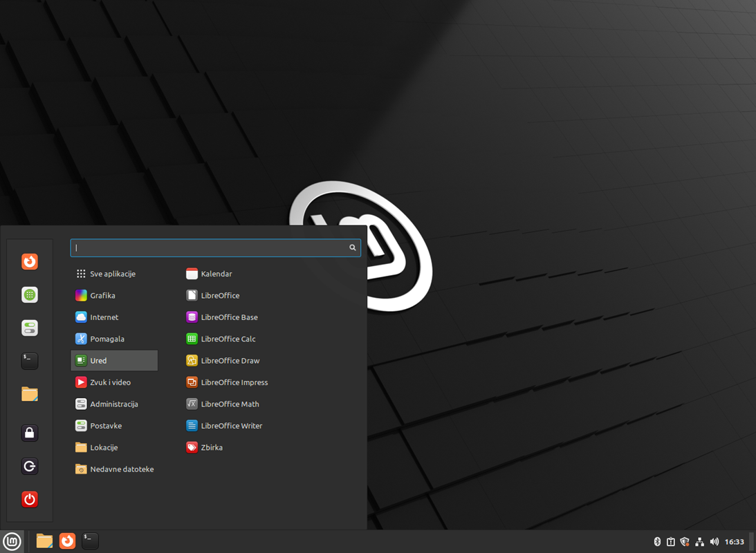
Task: Open the update manager shield tray icon
Action: (685, 541)
